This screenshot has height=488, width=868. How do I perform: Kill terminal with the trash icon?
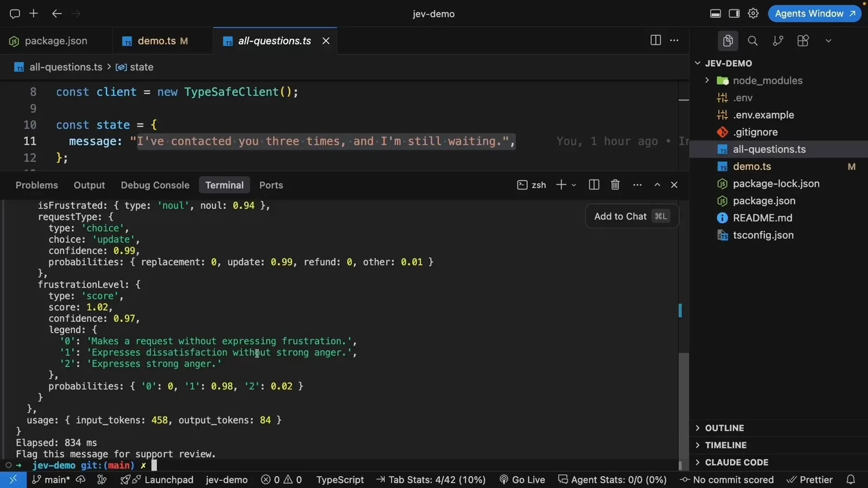click(615, 185)
